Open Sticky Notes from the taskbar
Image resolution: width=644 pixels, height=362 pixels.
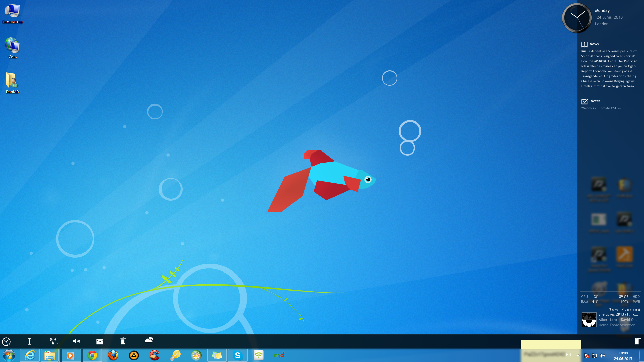click(x=217, y=355)
